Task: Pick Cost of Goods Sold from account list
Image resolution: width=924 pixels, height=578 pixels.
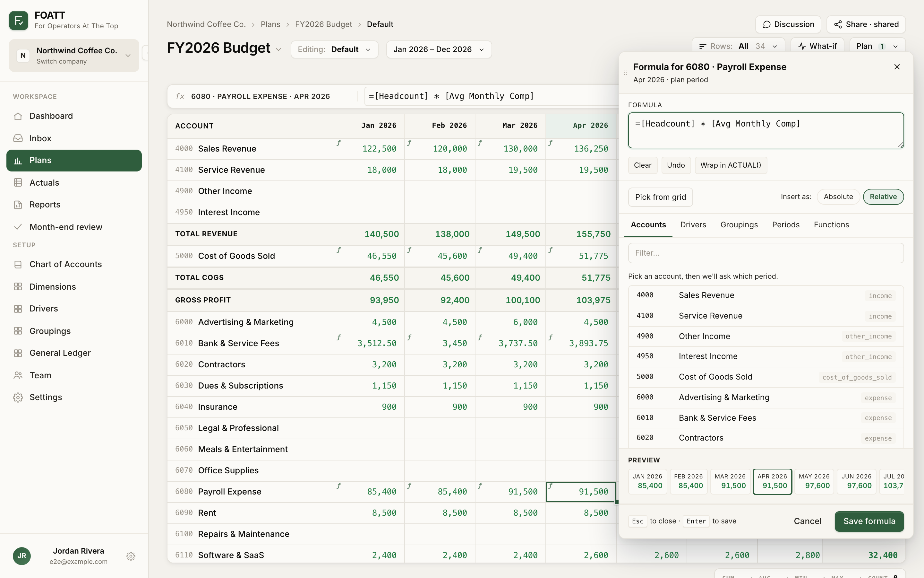Action: 766,377
